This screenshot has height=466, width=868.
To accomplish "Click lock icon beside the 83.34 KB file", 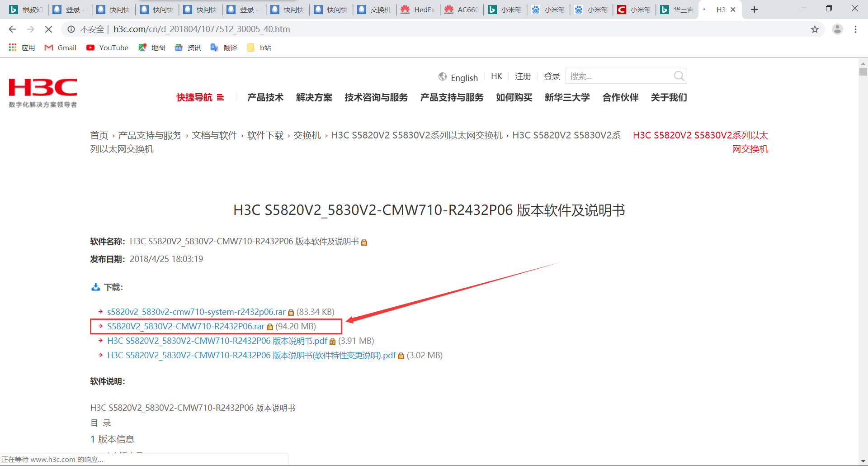I will pos(291,313).
